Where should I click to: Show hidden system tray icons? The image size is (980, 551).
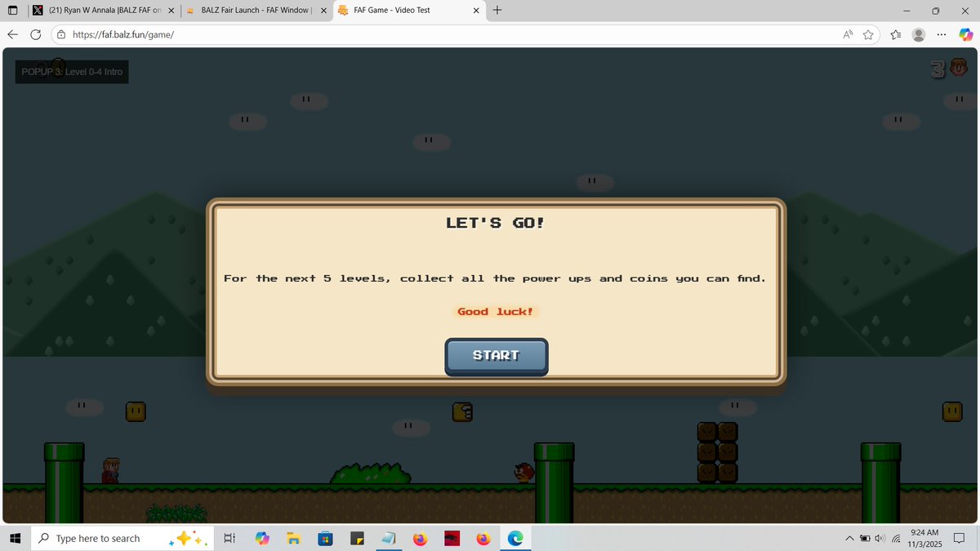[850, 538]
